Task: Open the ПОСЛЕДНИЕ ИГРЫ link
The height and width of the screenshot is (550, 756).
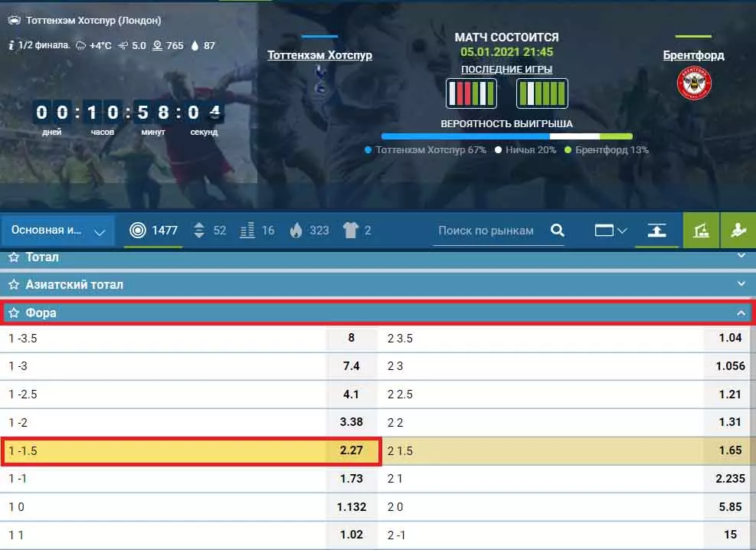Action: point(507,70)
